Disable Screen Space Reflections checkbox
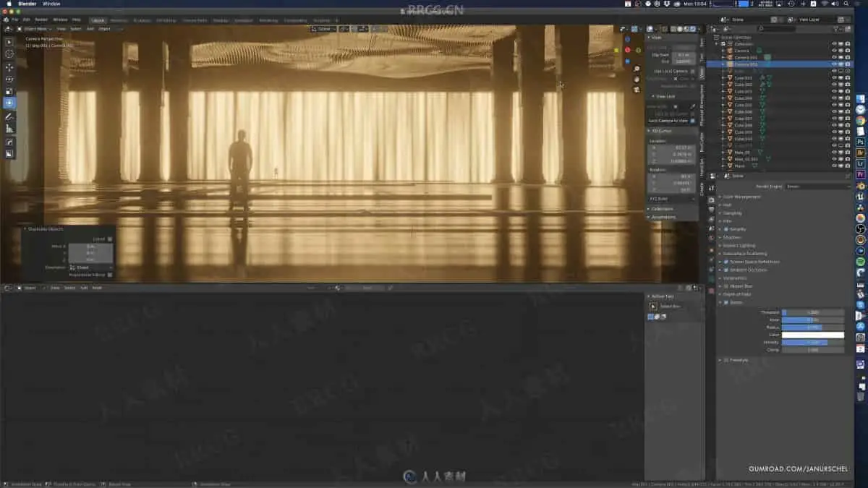868x488 pixels. click(x=726, y=262)
